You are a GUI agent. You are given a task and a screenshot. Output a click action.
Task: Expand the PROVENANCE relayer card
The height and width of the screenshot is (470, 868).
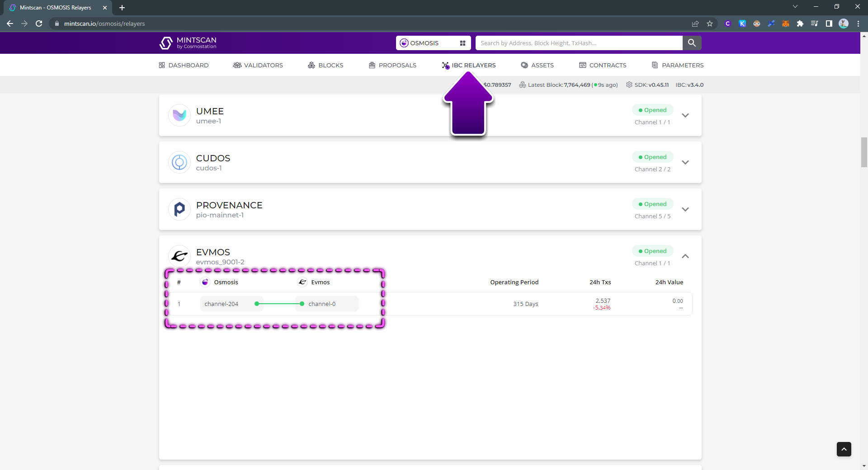[x=685, y=209]
